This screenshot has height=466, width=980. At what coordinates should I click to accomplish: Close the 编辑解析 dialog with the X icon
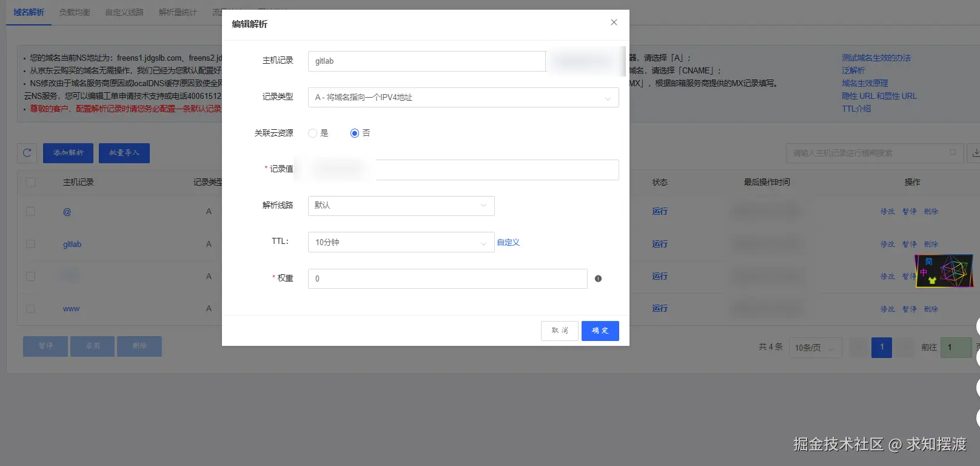tap(614, 22)
